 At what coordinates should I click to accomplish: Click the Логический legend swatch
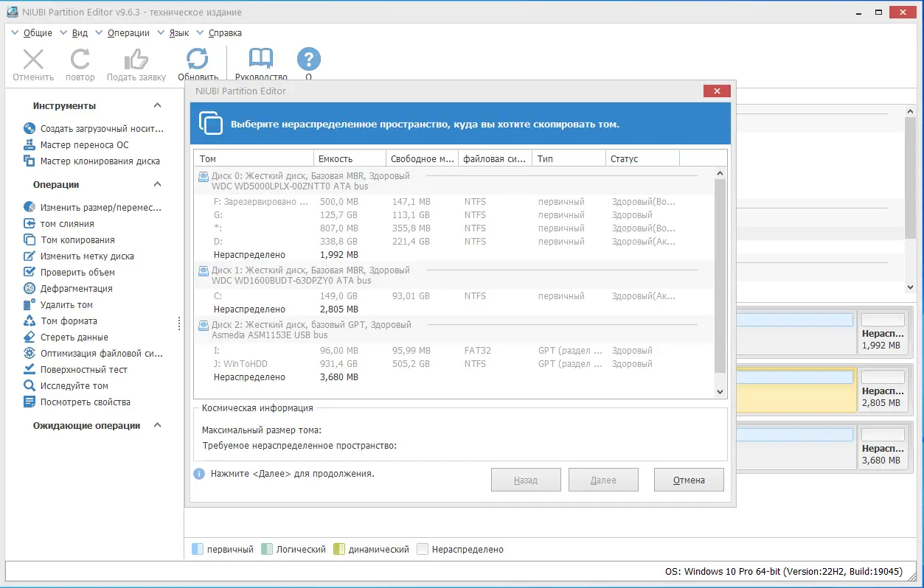267,549
